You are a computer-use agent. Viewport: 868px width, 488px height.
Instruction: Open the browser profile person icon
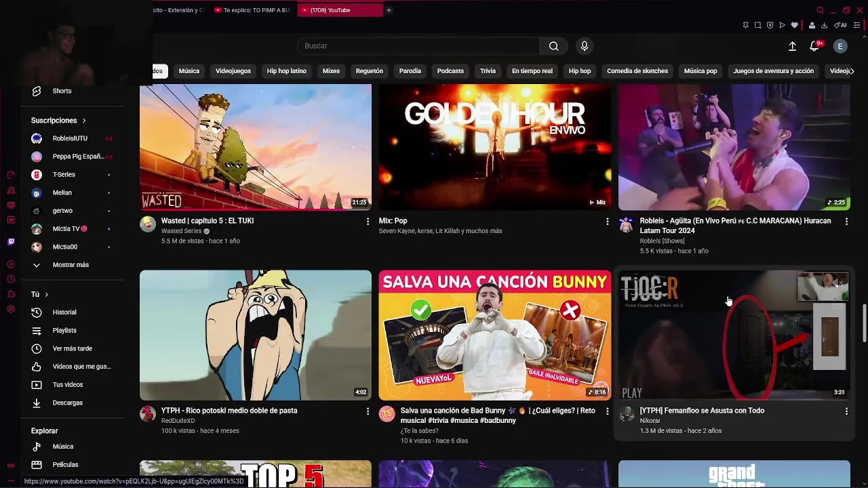[x=812, y=25]
